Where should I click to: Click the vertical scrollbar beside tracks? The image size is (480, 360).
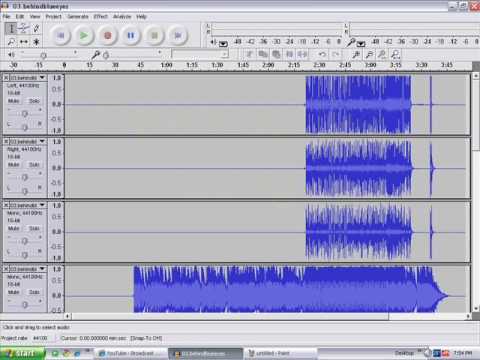(x=476, y=192)
